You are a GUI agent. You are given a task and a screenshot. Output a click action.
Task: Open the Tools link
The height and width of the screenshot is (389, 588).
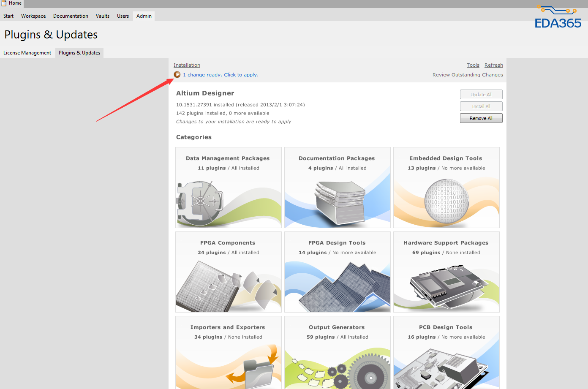pos(473,65)
